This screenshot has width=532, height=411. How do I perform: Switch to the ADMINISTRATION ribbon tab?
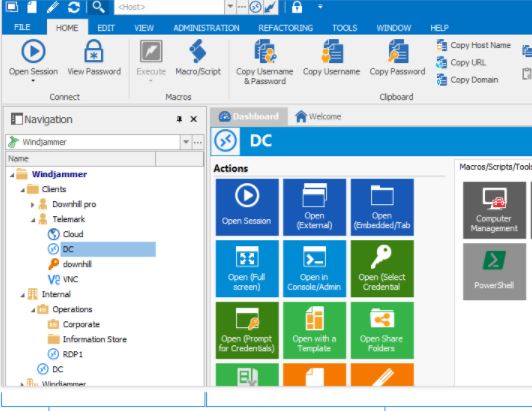click(206, 27)
